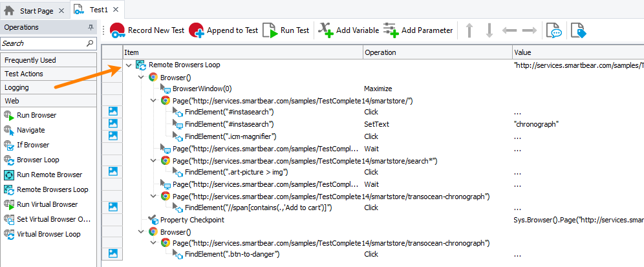Open image for first #instasearch Click row
Viewport: 644px width, 267px height.
(x=113, y=111)
